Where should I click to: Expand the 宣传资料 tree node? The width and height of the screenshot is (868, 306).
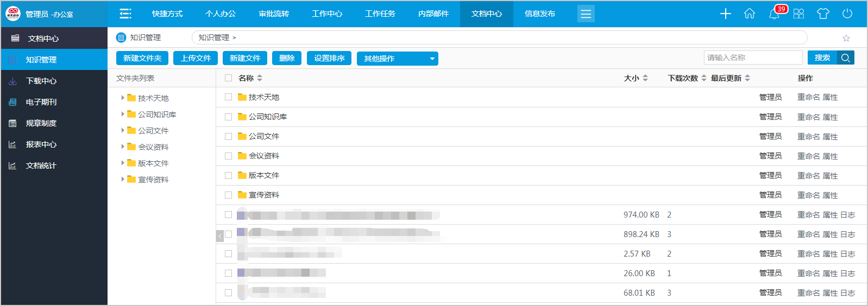(123, 180)
